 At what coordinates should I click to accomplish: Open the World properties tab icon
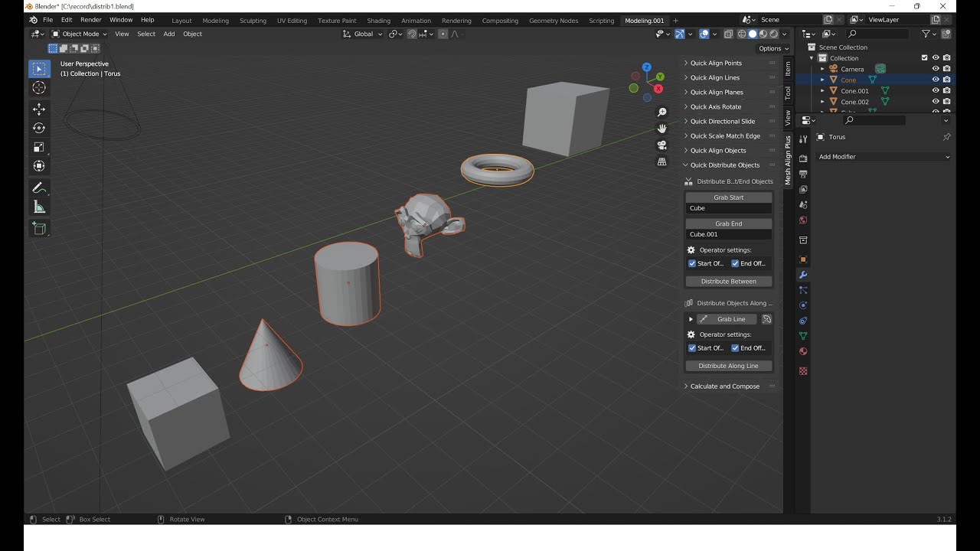[x=803, y=220]
